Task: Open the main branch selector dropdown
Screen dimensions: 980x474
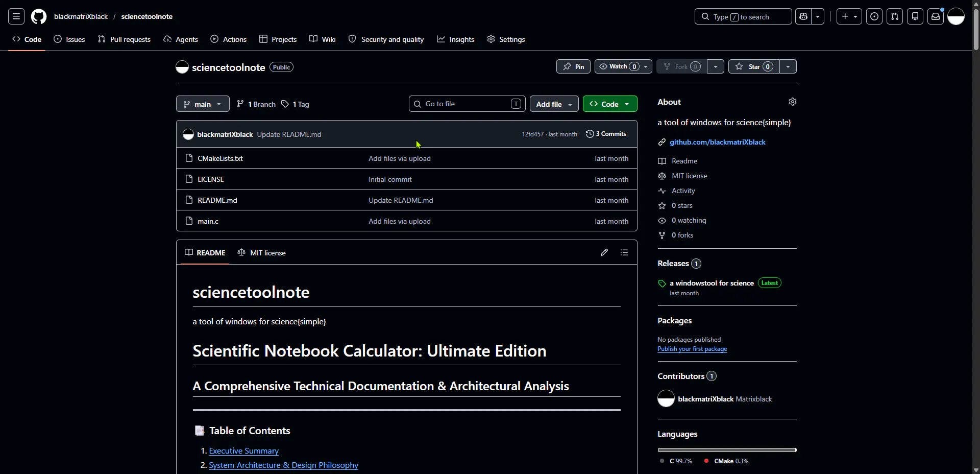Action: (203, 104)
